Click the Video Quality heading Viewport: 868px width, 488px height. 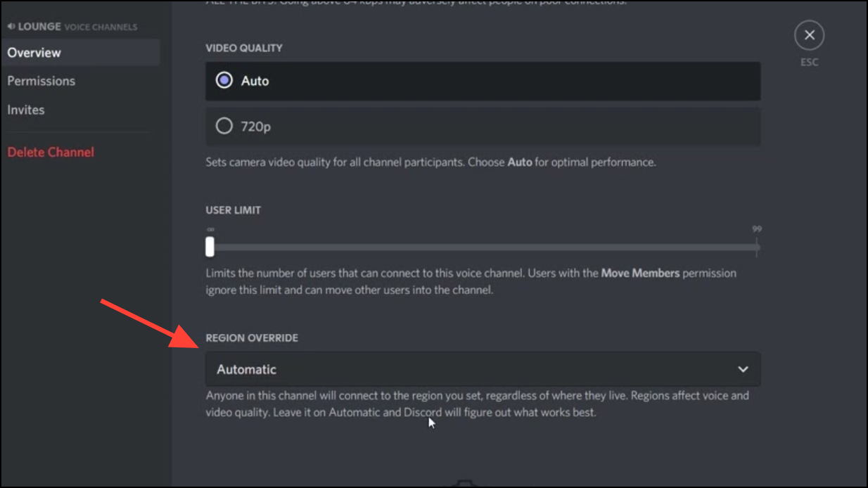[x=244, y=48]
